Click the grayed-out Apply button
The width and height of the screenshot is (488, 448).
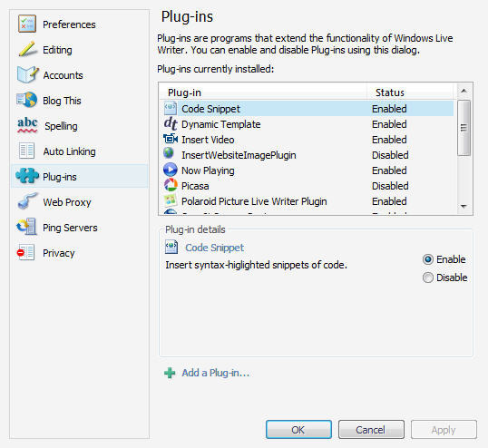[444, 430]
